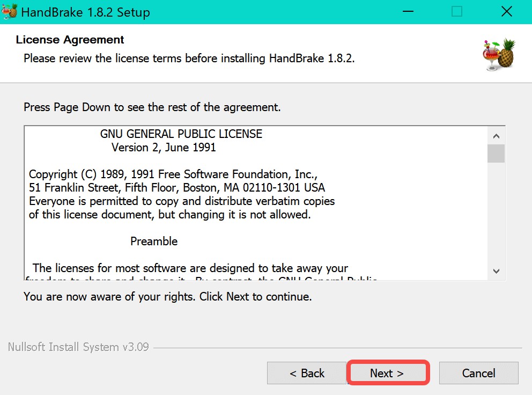Image resolution: width=532 pixels, height=395 pixels.
Task: Click 'You are now aware of your rights' text
Action: [x=168, y=296]
